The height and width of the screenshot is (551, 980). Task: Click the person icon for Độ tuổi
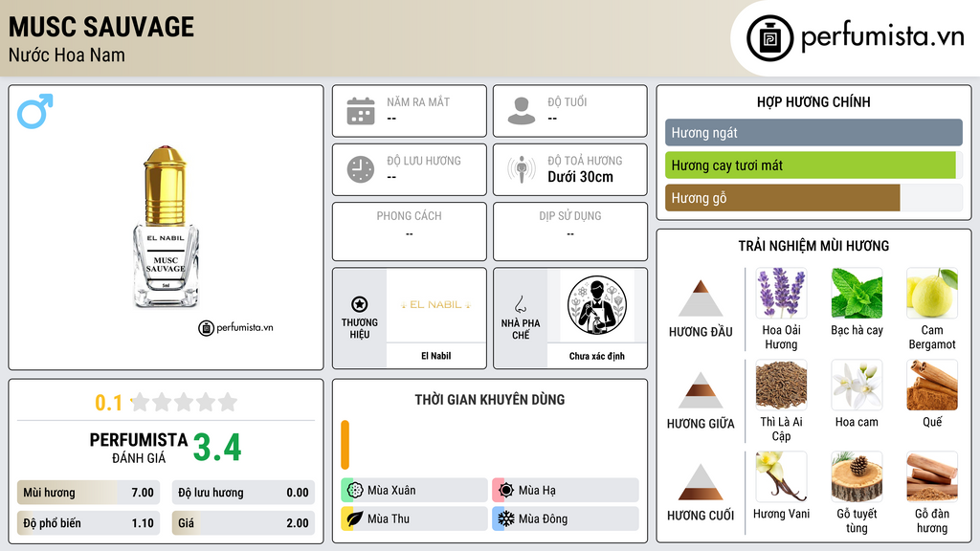pyautogui.click(x=522, y=111)
